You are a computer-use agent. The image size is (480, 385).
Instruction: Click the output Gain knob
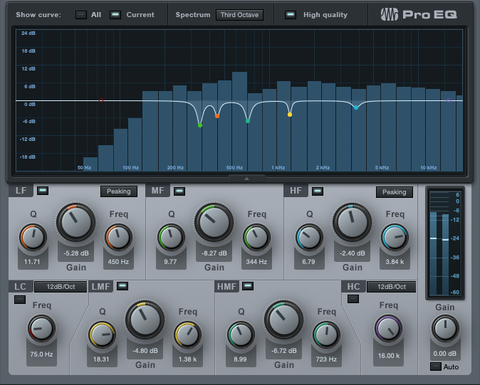445,328
